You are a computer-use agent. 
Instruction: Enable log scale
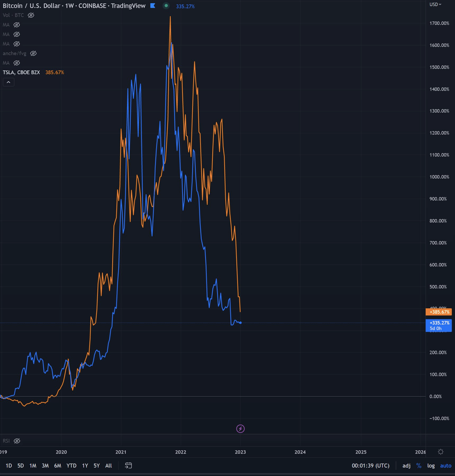[431, 465]
